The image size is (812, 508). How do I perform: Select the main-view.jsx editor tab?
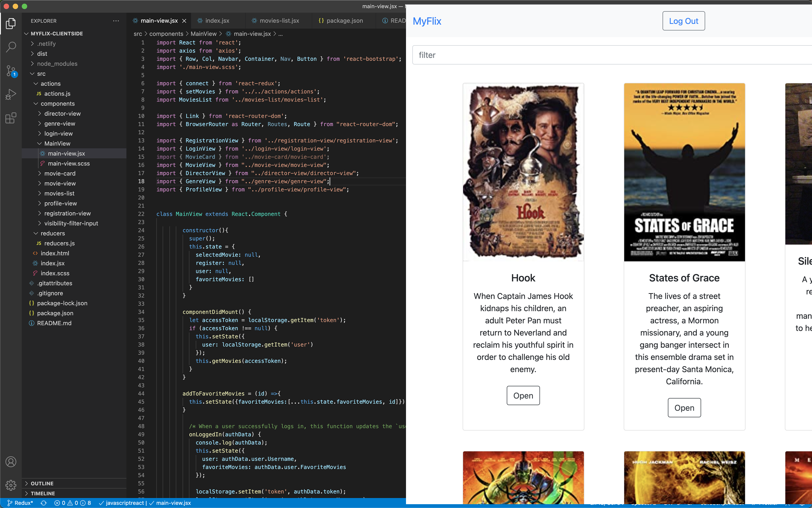tap(159, 21)
